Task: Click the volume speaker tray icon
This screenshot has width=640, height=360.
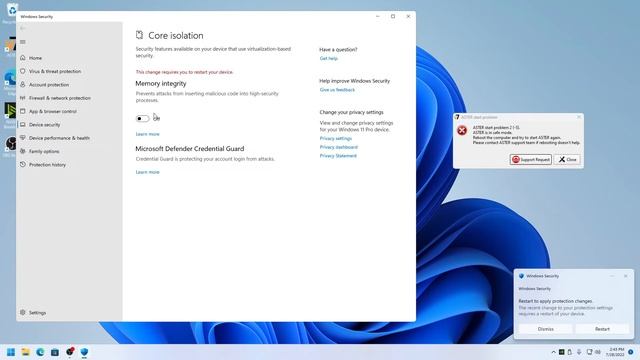Action: 598,352
